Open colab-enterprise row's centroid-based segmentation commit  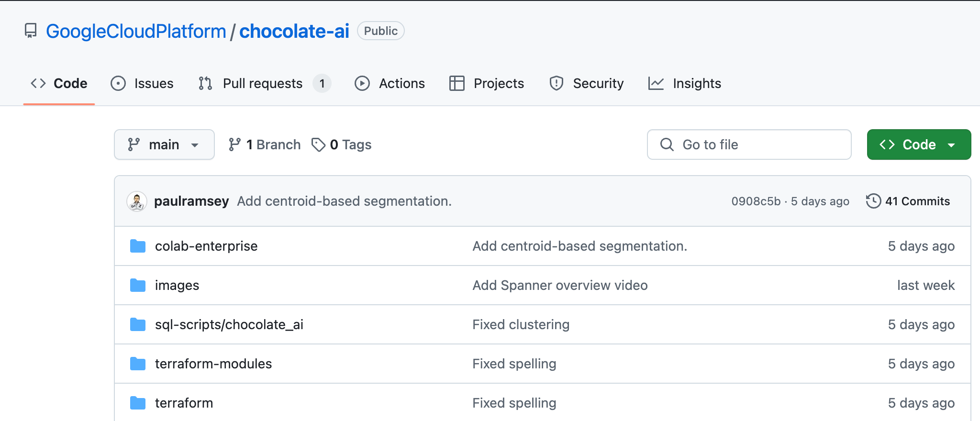pyautogui.click(x=580, y=246)
